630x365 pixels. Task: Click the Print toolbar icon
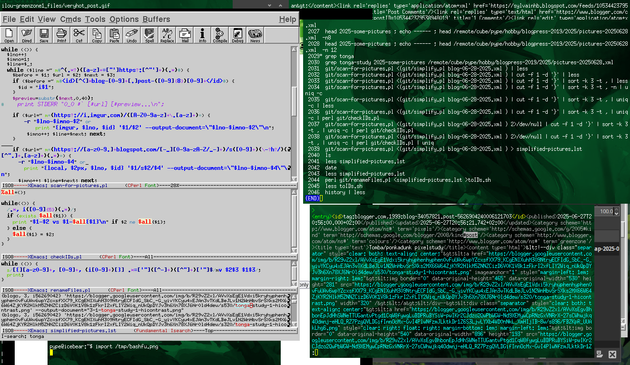click(61, 35)
